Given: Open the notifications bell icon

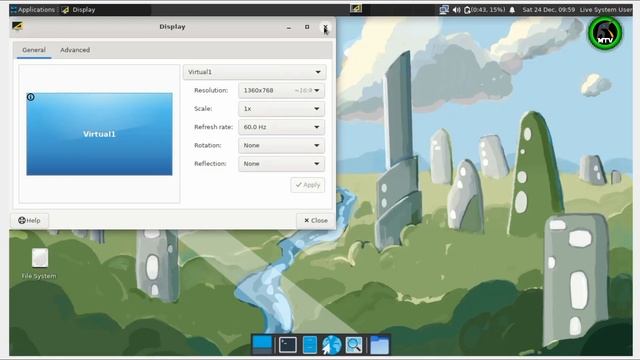Looking at the screenshot, I should (x=512, y=10).
